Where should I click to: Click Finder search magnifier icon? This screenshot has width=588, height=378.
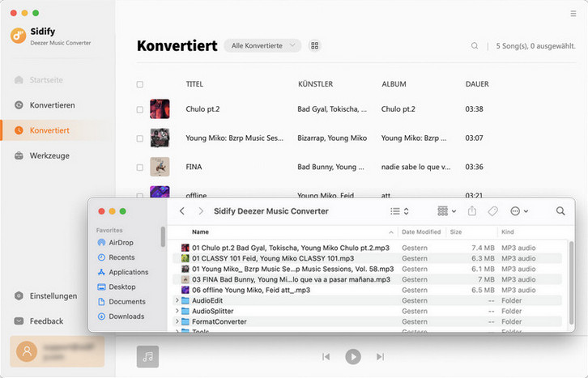pyautogui.click(x=560, y=211)
